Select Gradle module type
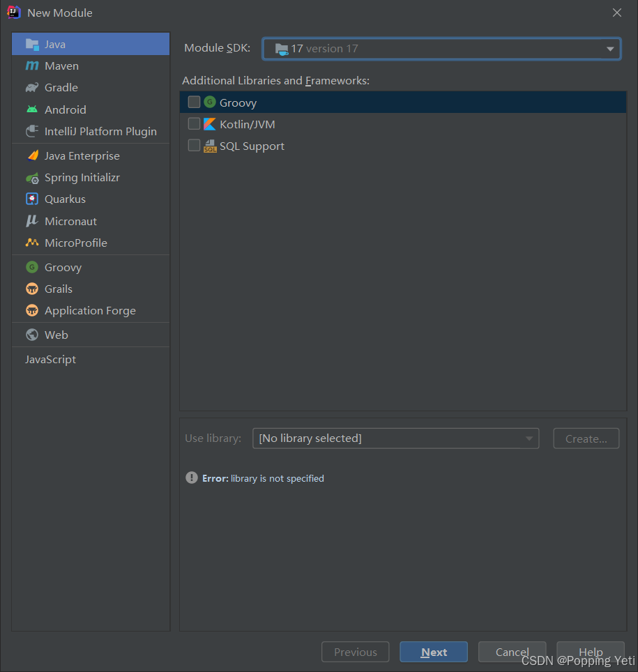This screenshot has height=672, width=638. (91, 87)
